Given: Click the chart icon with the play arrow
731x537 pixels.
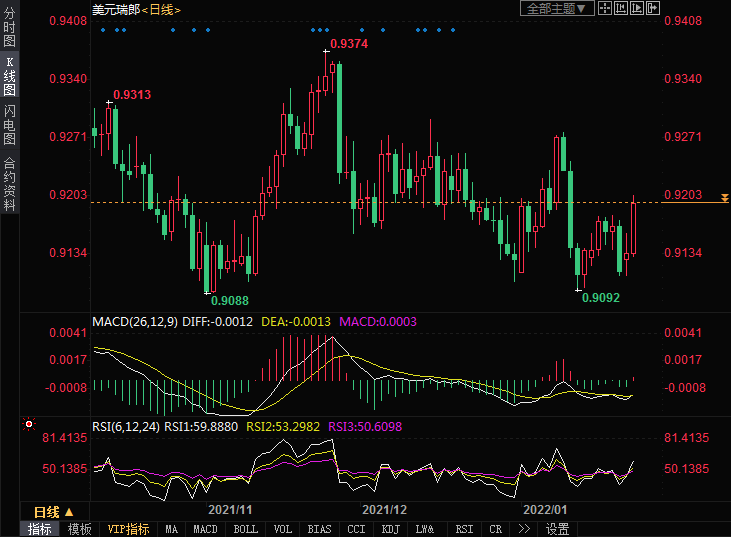Looking at the screenshot, I should (x=637, y=8).
